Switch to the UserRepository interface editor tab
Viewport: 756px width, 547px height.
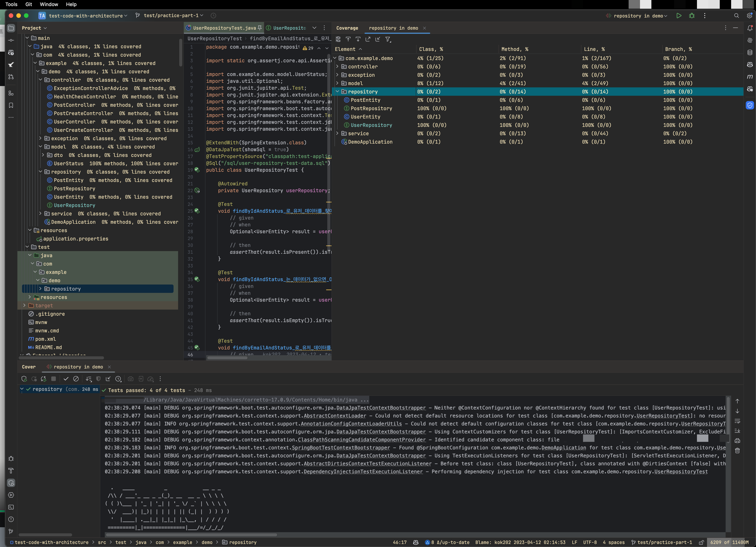click(286, 28)
